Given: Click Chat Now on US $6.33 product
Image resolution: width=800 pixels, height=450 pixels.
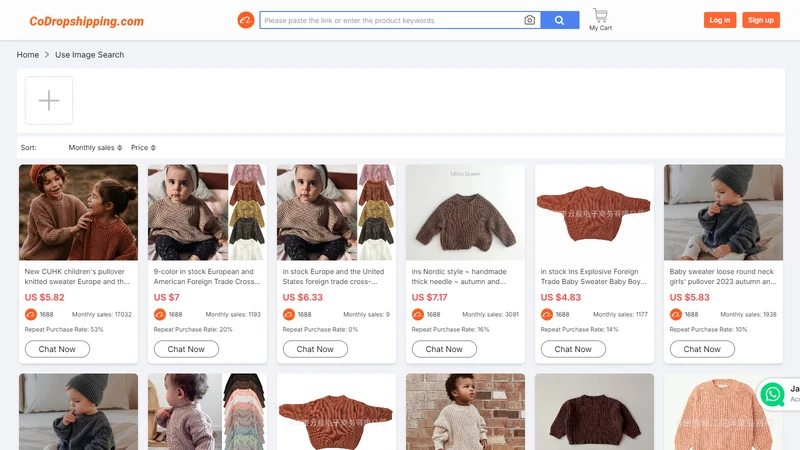Looking at the screenshot, I should 315,349.
